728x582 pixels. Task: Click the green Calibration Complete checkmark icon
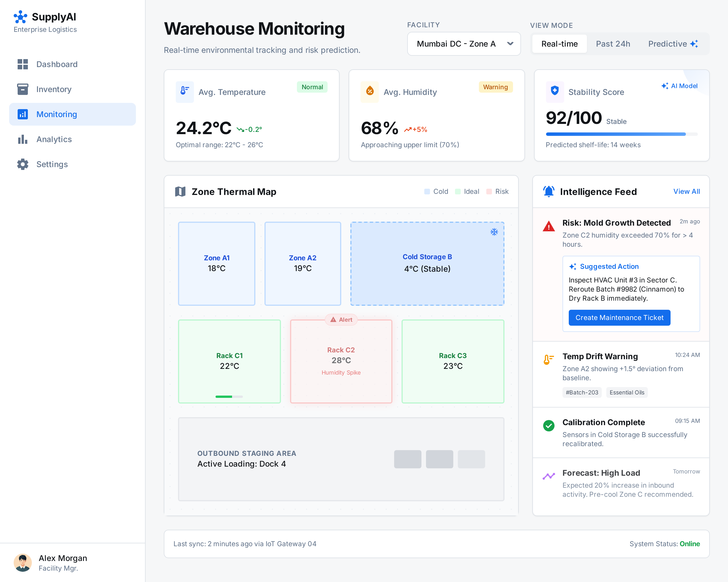pyautogui.click(x=549, y=426)
